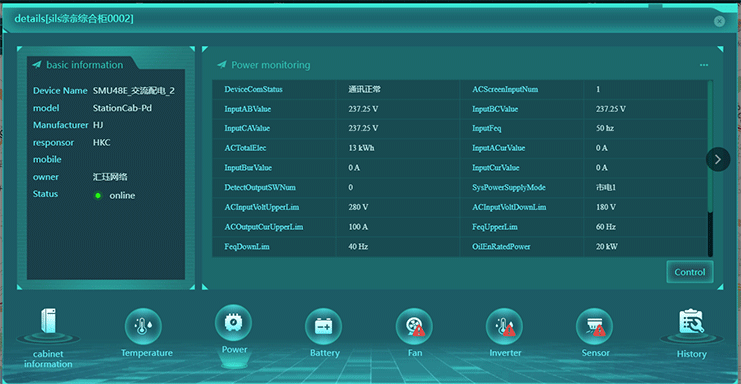Open the Inverter icon with warning
Image resolution: width=741 pixels, height=384 pixels.
[504, 326]
